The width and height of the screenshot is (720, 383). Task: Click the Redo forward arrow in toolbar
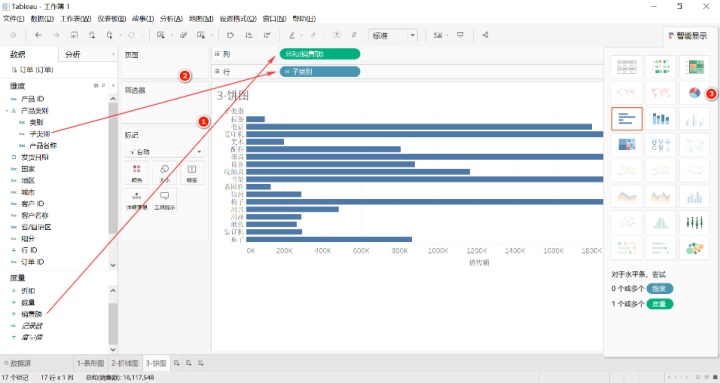pyautogui.click(x=56, y=35)
